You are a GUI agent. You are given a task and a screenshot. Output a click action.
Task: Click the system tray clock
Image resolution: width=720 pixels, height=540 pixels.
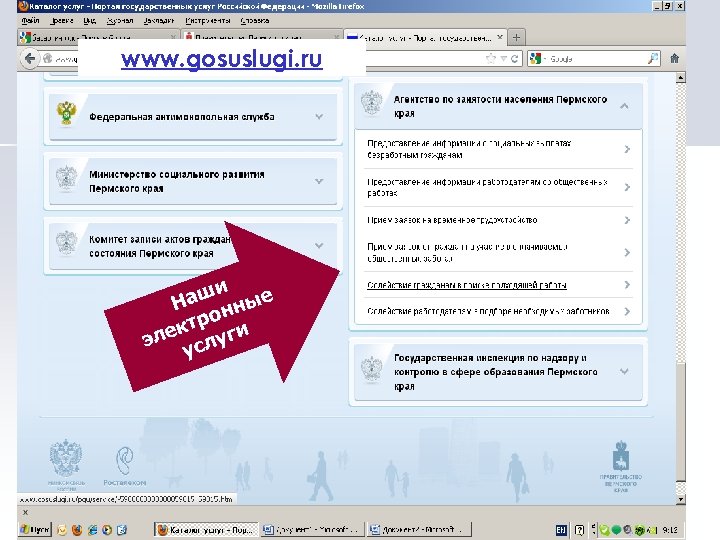[x=670, y=530]
